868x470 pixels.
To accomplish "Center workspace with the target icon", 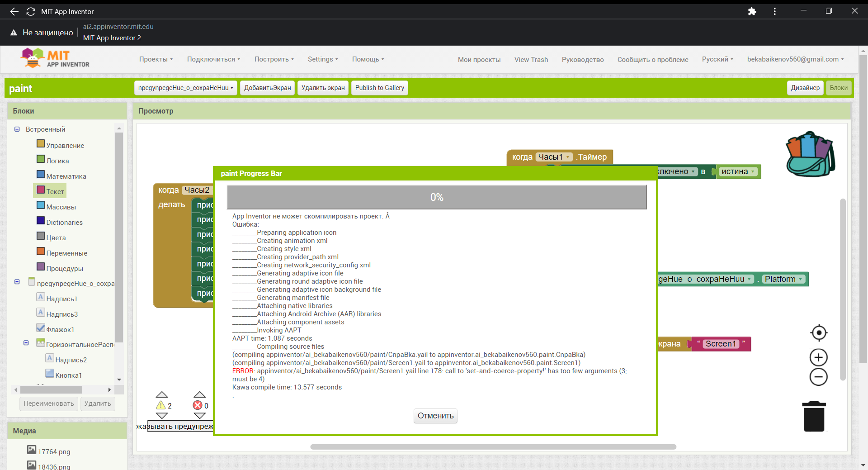I will (x=818, y=333).
